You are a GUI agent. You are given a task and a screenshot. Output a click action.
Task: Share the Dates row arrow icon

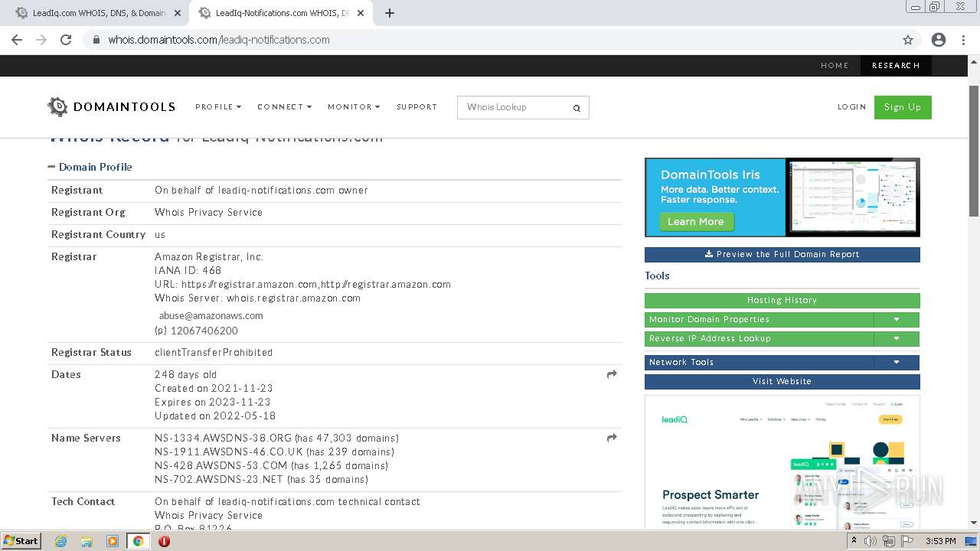coord(612,374)
